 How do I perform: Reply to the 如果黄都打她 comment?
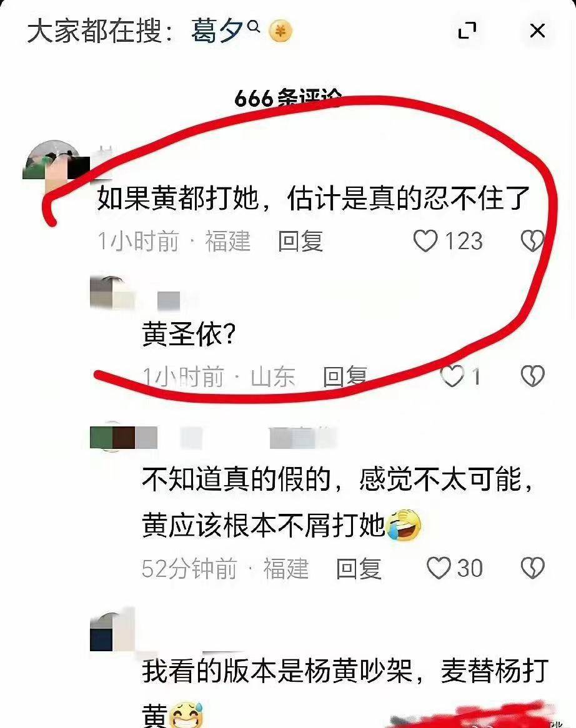pos(300,241)
